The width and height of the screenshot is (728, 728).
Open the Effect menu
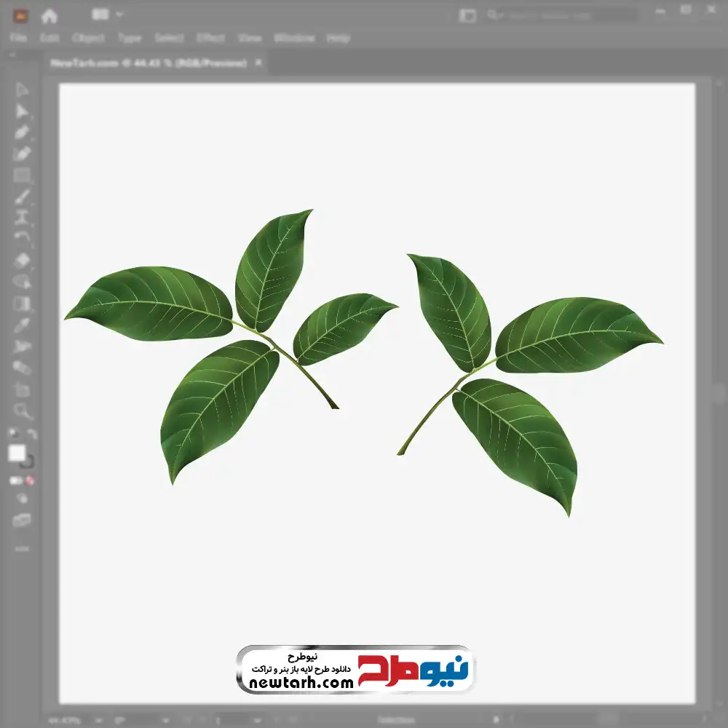click(210, 38)
